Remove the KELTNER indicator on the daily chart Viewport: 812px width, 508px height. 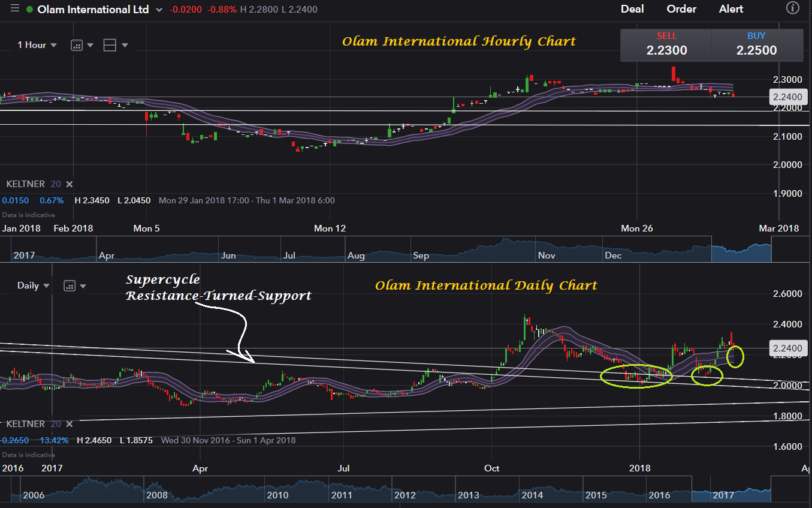(69, 424)
